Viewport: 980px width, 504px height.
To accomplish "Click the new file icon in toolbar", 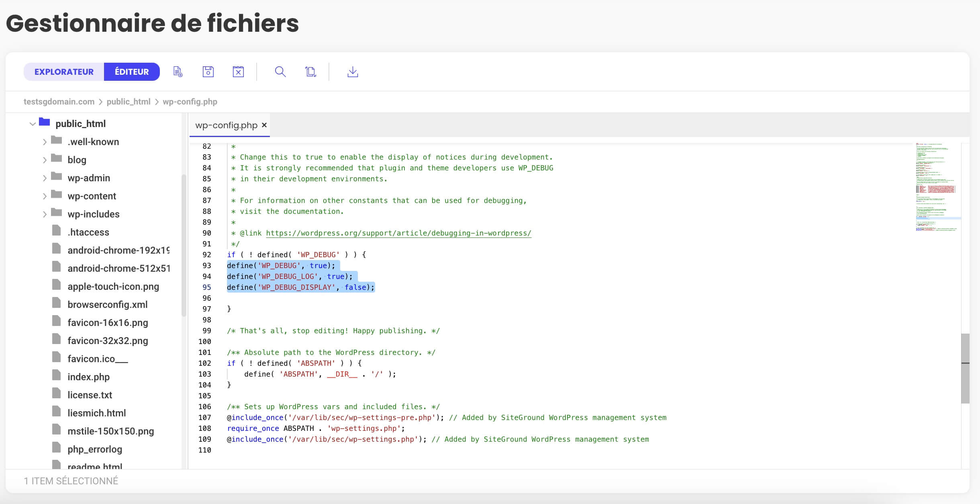I will tap(178, 72).
